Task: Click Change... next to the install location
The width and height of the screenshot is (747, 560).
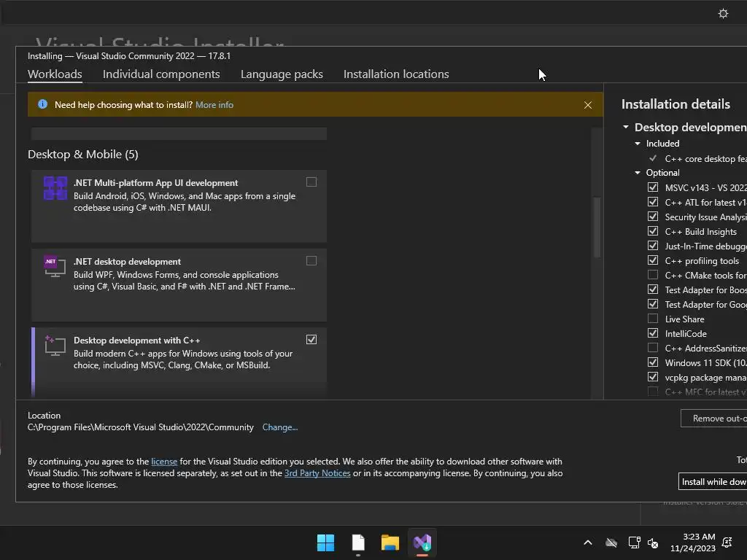Action: tap(280, 427)
